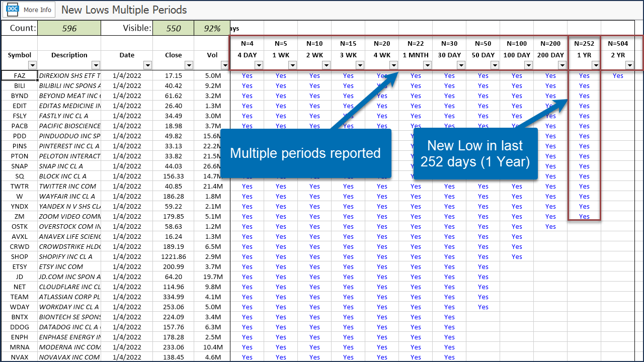Open the 4 DAY column filter dropdown

coord(259,65)
